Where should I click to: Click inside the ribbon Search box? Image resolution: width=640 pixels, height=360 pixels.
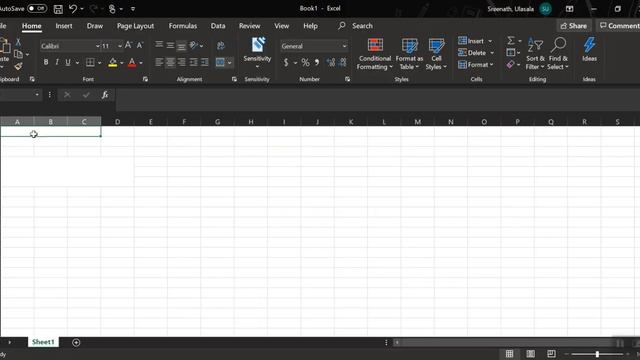[x=362, y=26]
